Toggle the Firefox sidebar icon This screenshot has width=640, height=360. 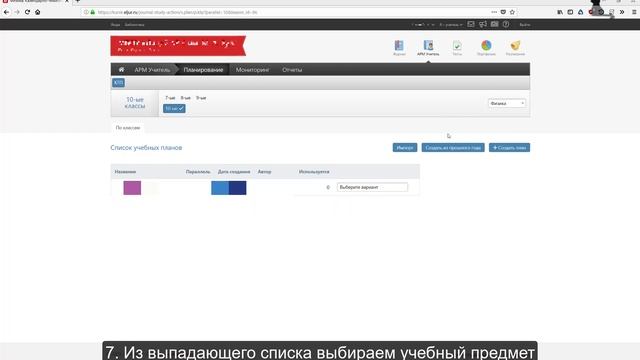pyautogui.click(x=570, y=12)
